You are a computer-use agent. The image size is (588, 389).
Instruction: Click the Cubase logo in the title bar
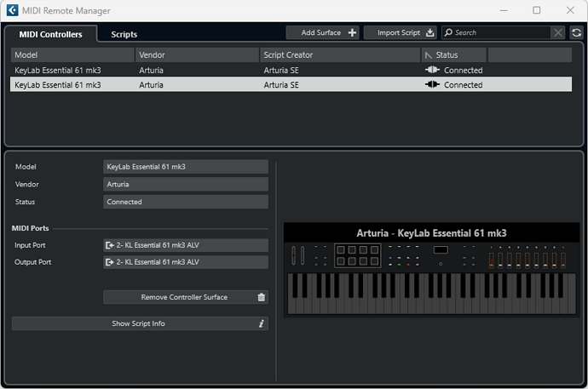(13, 10)
